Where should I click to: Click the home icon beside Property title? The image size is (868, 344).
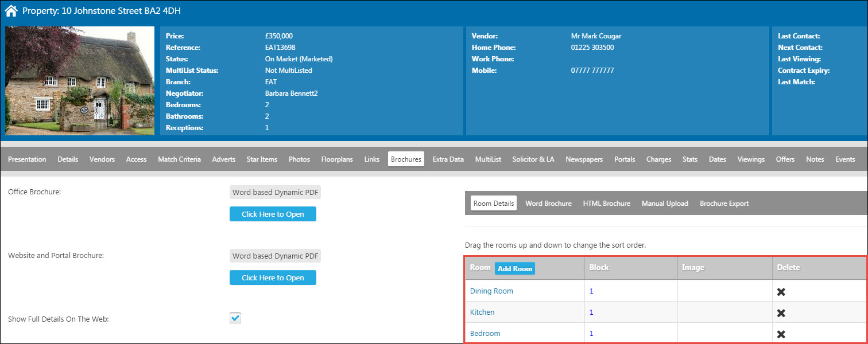click(11, 10)
